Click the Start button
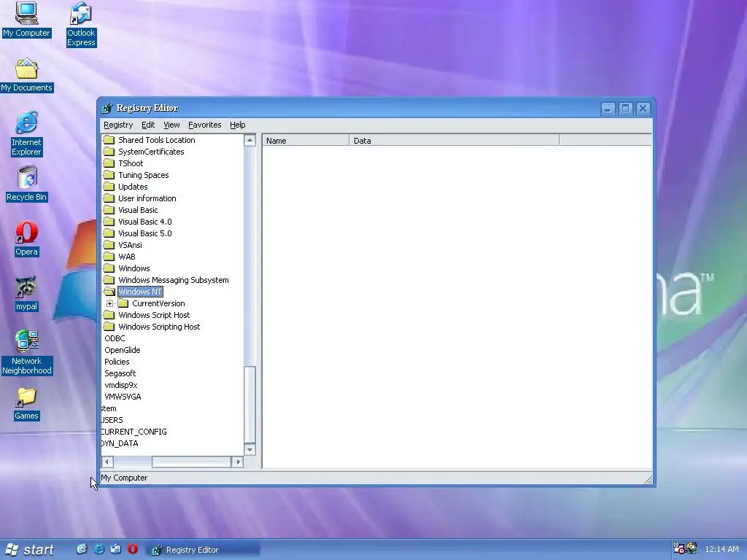747x560 pixels. tap(29, 550)
